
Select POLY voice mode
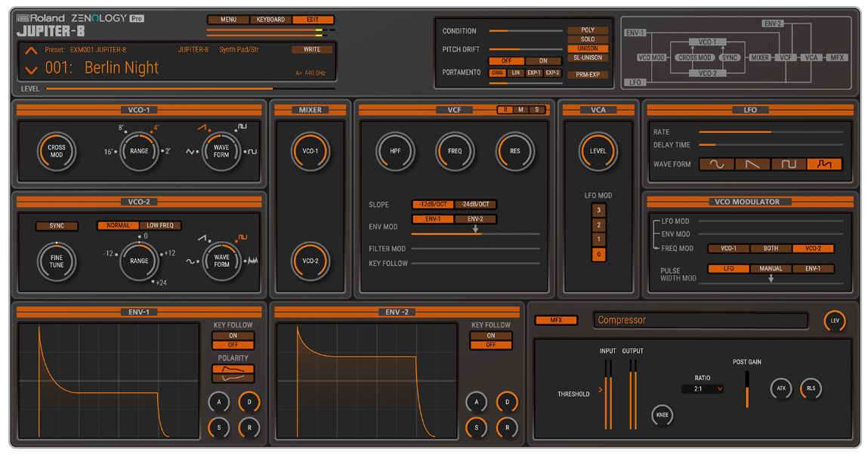coord(588,30)
